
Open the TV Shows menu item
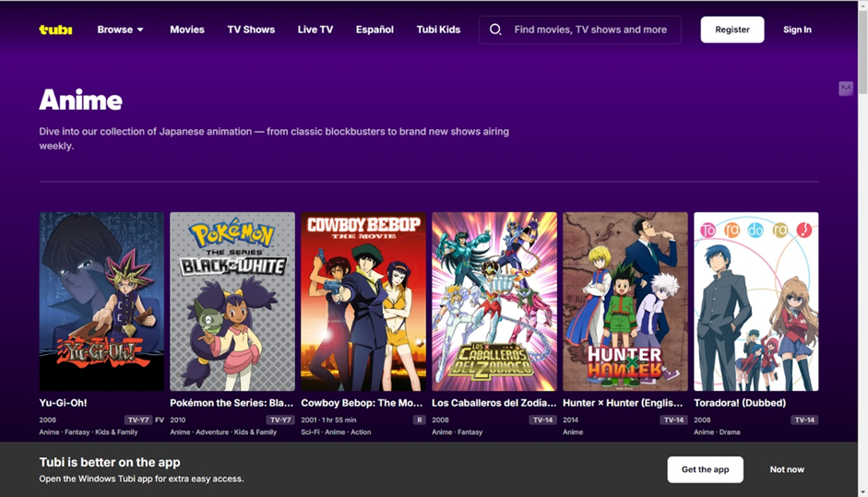251,30
